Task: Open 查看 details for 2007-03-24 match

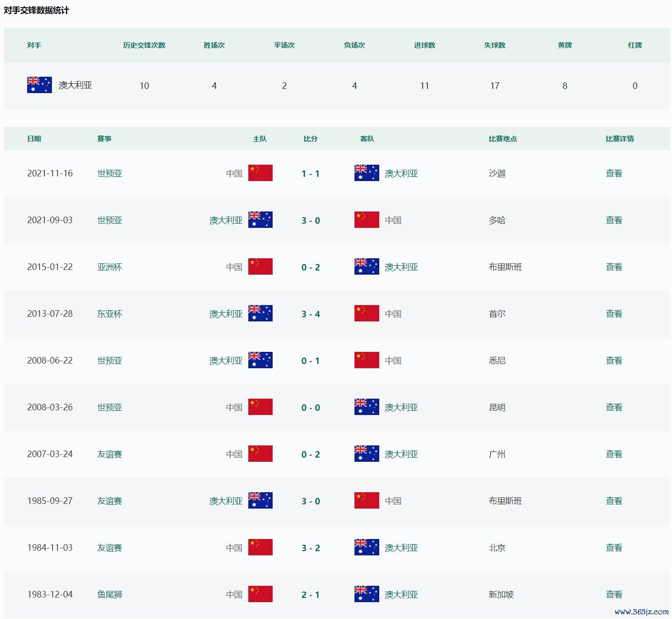Action: tap(614, 454)
